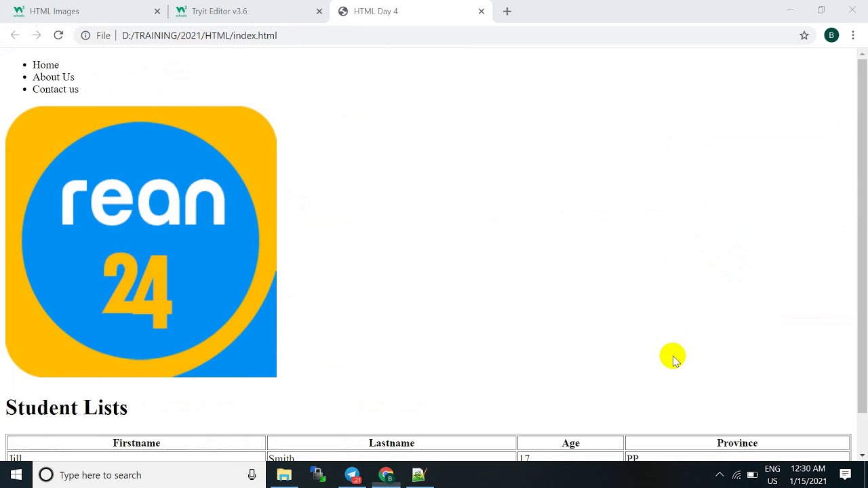This screenshot has width=868, height=488.
Task: Click the About Us list item
Action: pos(54,77)
